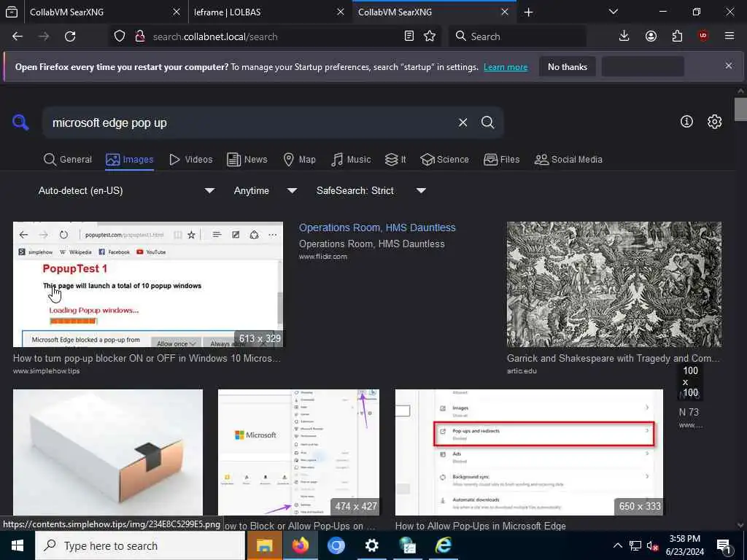Click the SearXNG logo icon
The width and height of the screenshot is (747, 560).
point(20,122)
